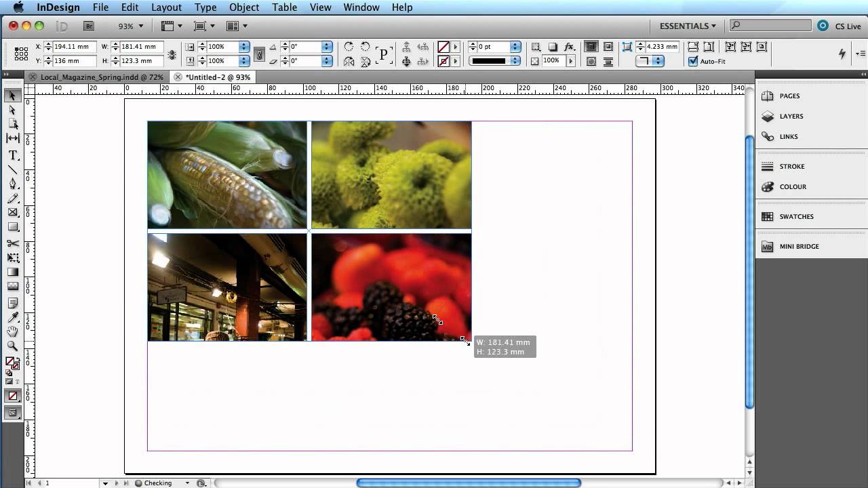The width and height of the screenshot is (868, 488).
Task: Open the Window menu
Action: click(x=361, y=7)
